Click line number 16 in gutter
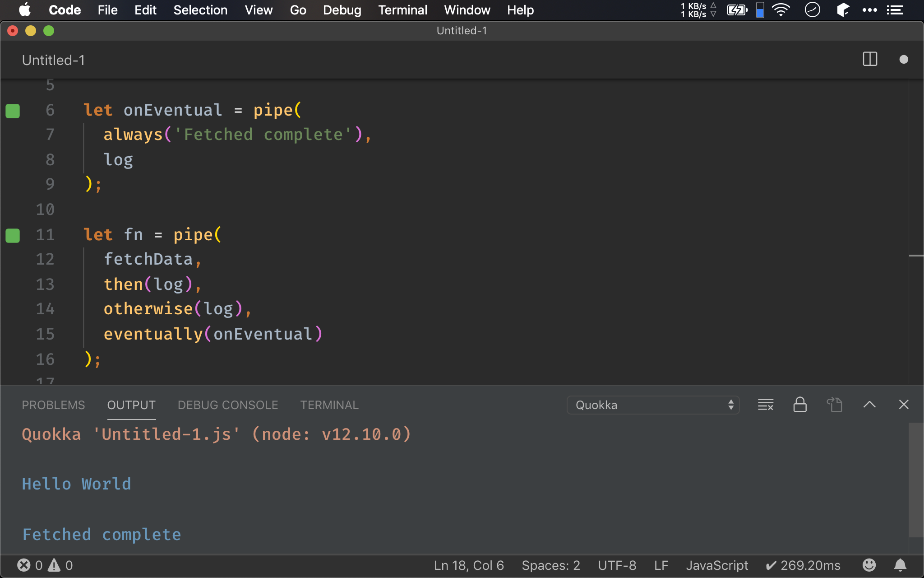The image size is (924, 578). pyautogui.click(x=45, y=359)
